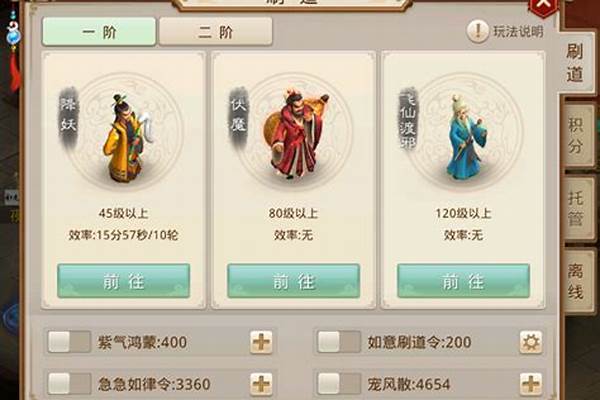Viewport: 600px width, 400px height.
Task: Select the 伏魔 red-robed character portrait
Action: click(x=295, y=133)
